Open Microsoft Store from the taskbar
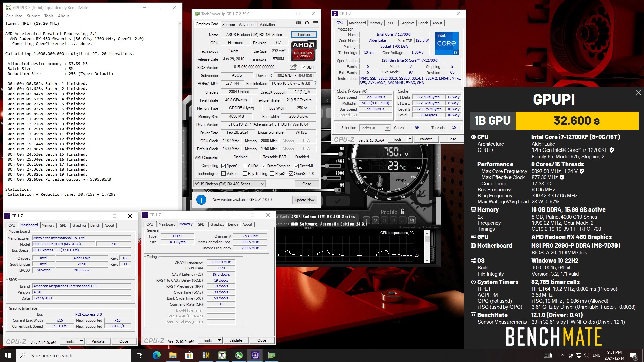Screen dimensions: 644x362 click(189, 355)
